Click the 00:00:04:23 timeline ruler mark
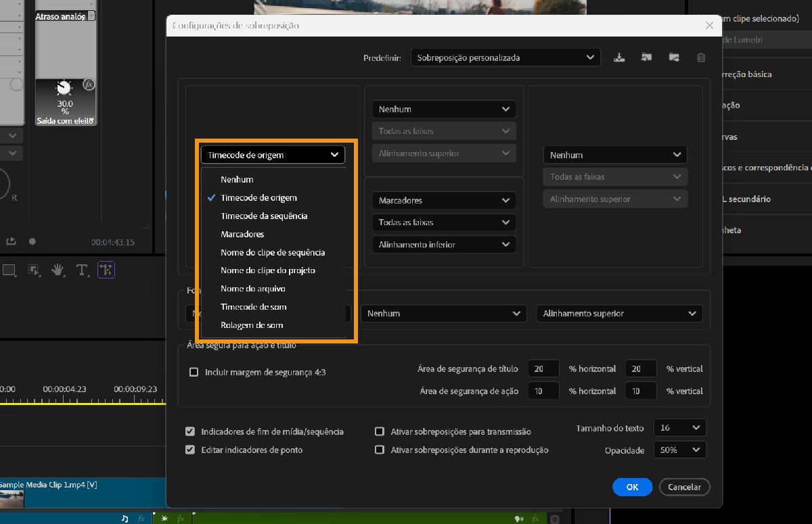This screenshot has height=524, width=812. pyautogui.click(x=64, y=389)
